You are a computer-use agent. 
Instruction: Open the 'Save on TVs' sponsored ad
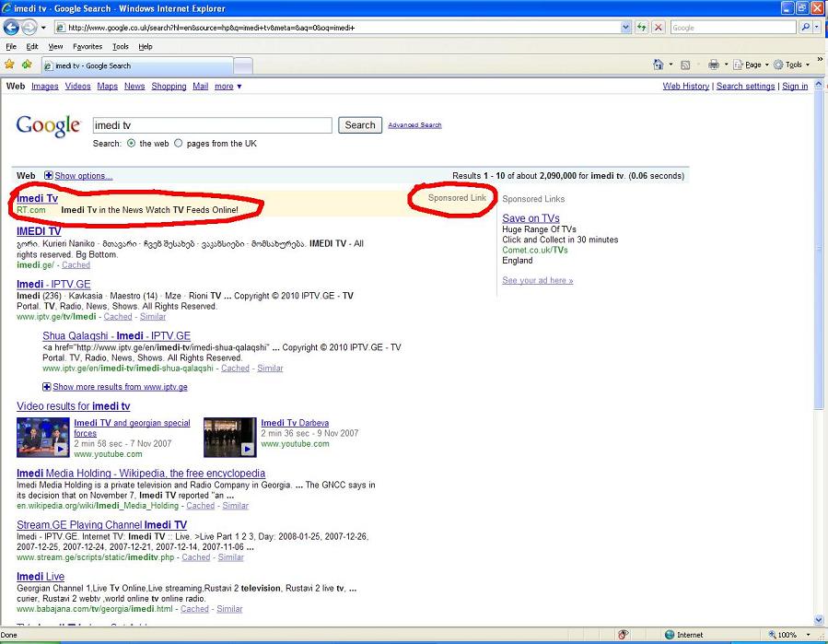click(x=531, y=218)
